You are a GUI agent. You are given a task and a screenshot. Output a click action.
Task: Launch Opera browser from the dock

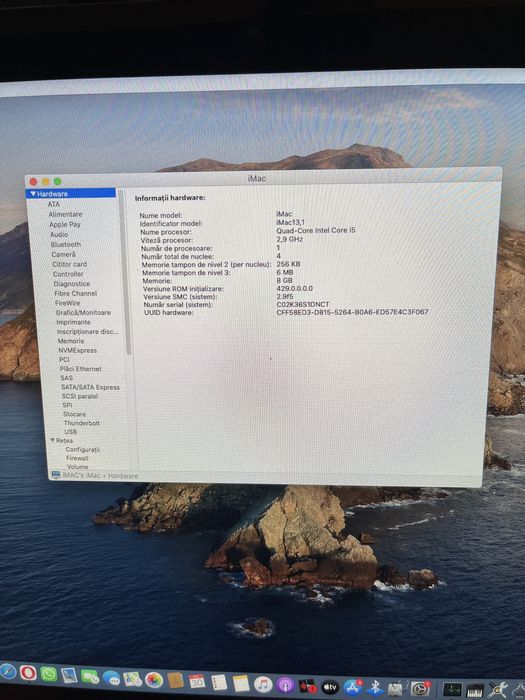click(x=28, y=672)
